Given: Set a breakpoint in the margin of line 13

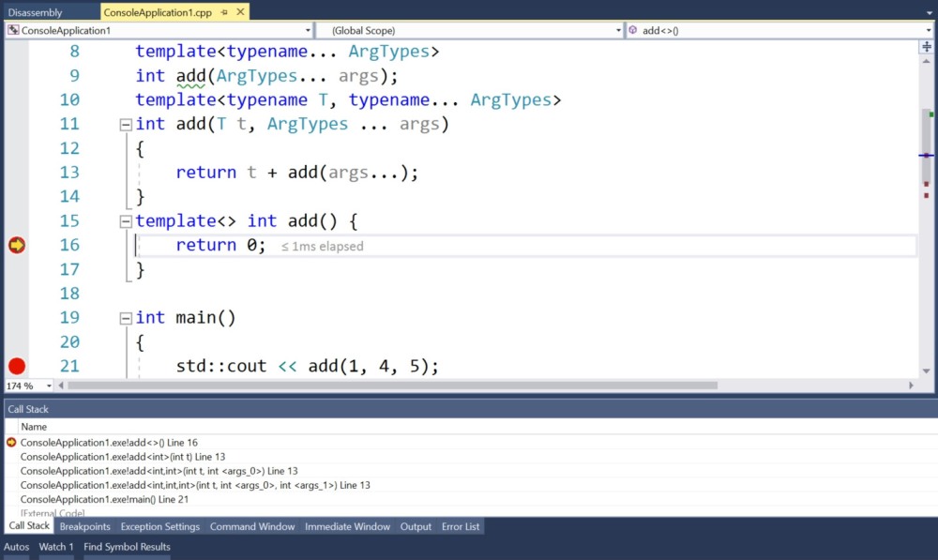Looking at the screenshot, I should tap(16, 172).
